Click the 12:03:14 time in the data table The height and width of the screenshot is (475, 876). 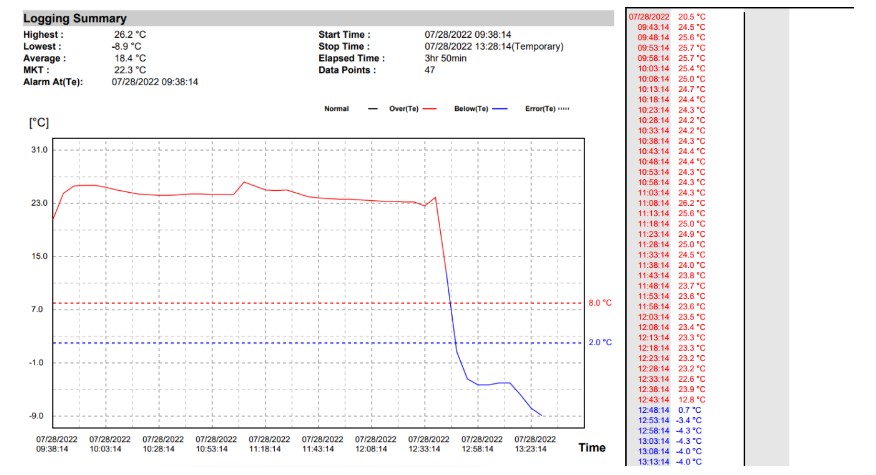pyautogui.click(x=653, y=317)
